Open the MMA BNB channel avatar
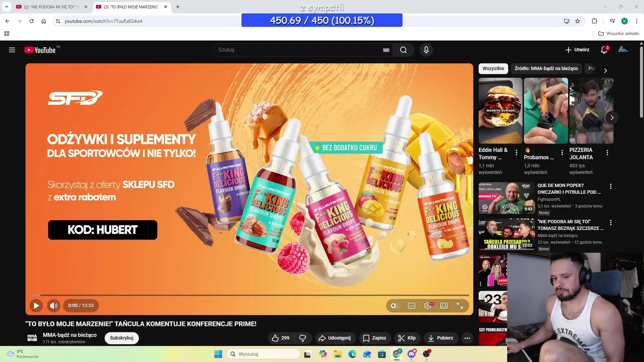Screen dimensions: 644x362 pos(32,338)
